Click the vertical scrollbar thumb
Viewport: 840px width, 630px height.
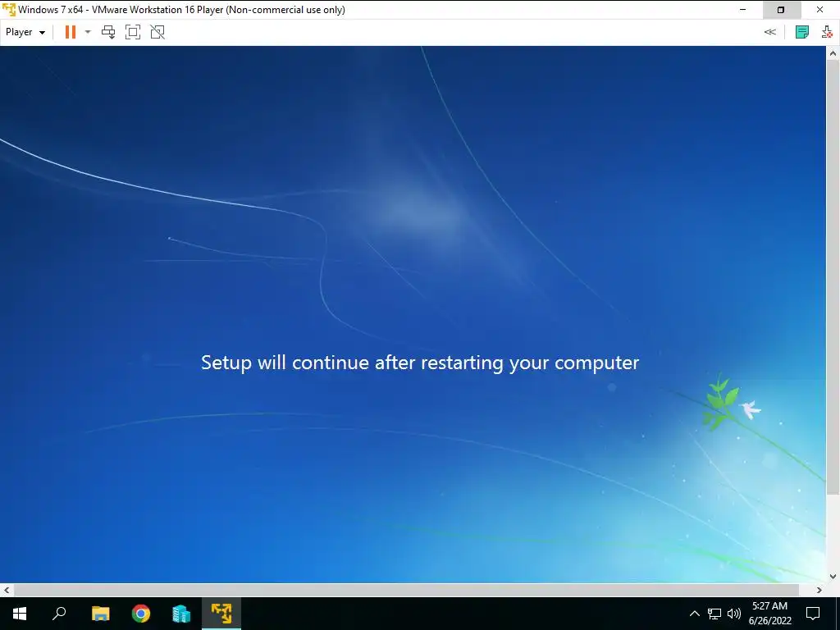[x=833, y=276]
